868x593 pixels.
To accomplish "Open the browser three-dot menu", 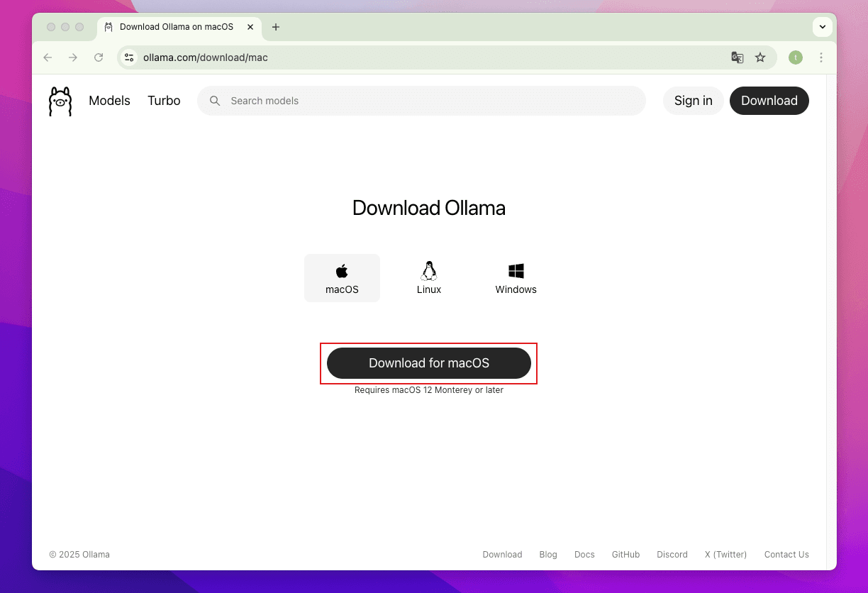I will (x=821, y=57).
